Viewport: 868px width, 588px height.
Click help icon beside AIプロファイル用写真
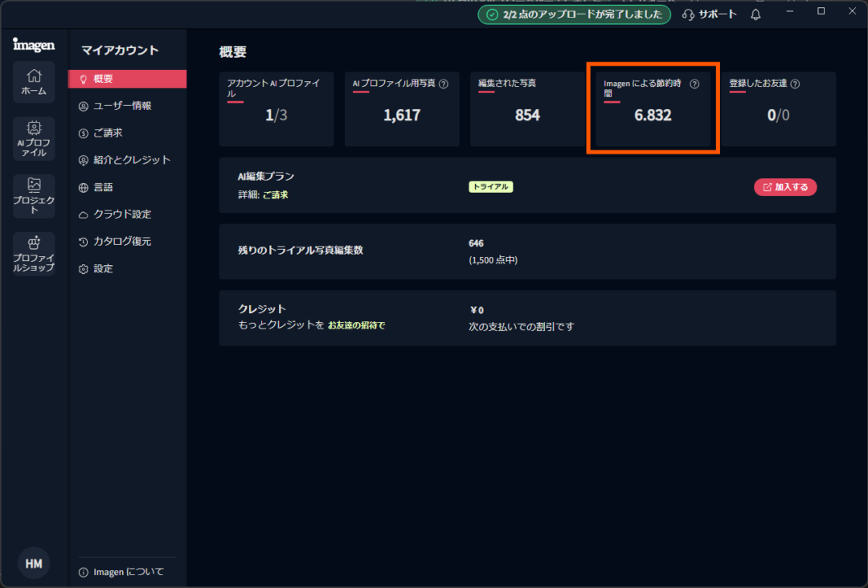(444, 84)
